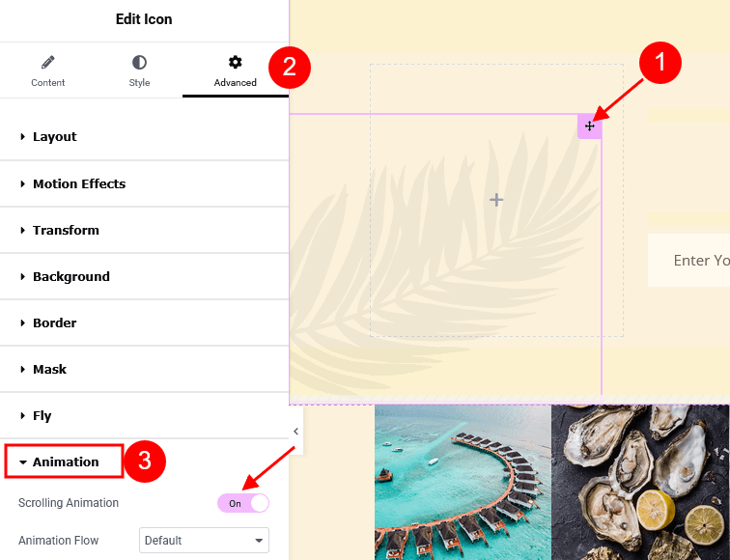Click the Style half-circle icon
The width and height of the screenshot is (730, 560).
tap(139, 62)
